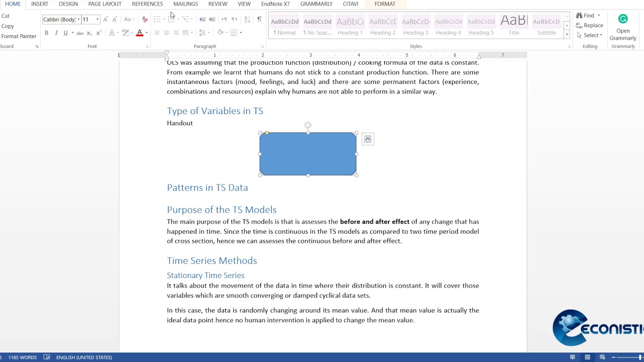Click the Text Highlight Color icon
The width and height of the screenshot is (644, 362).
126,33
